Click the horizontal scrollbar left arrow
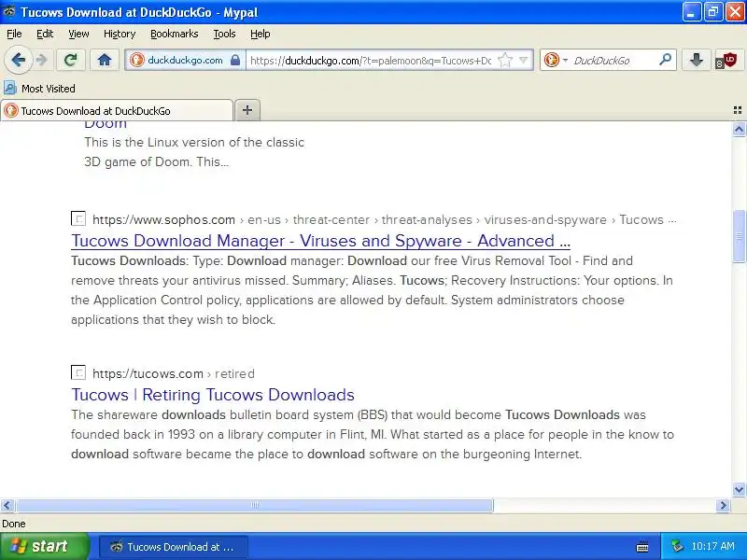 (7, 505)
